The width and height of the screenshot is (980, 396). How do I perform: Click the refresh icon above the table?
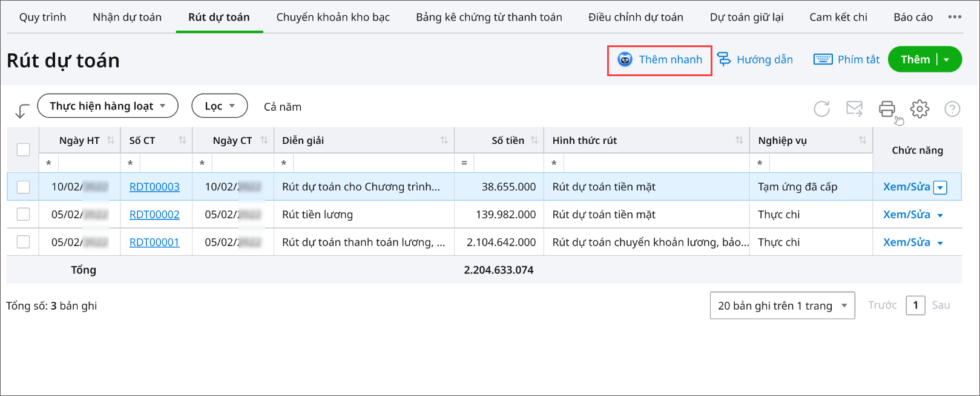[x=821, y=109]
